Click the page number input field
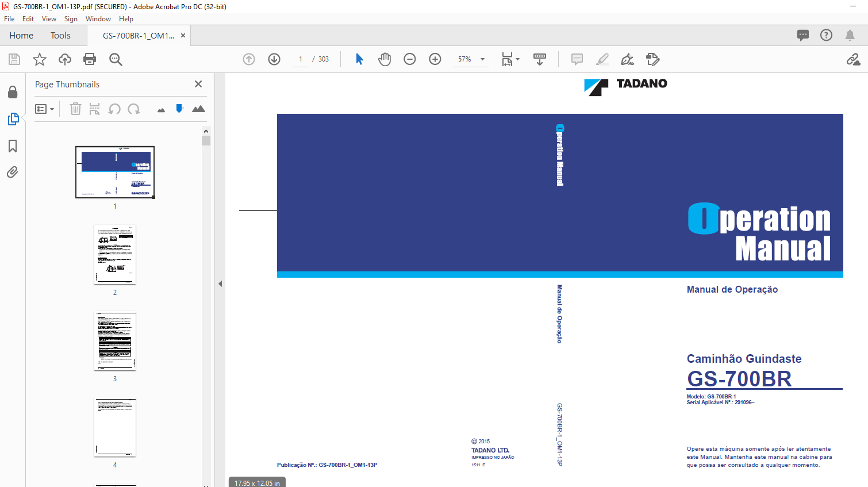The image size is (868, 487). point(301,59)
